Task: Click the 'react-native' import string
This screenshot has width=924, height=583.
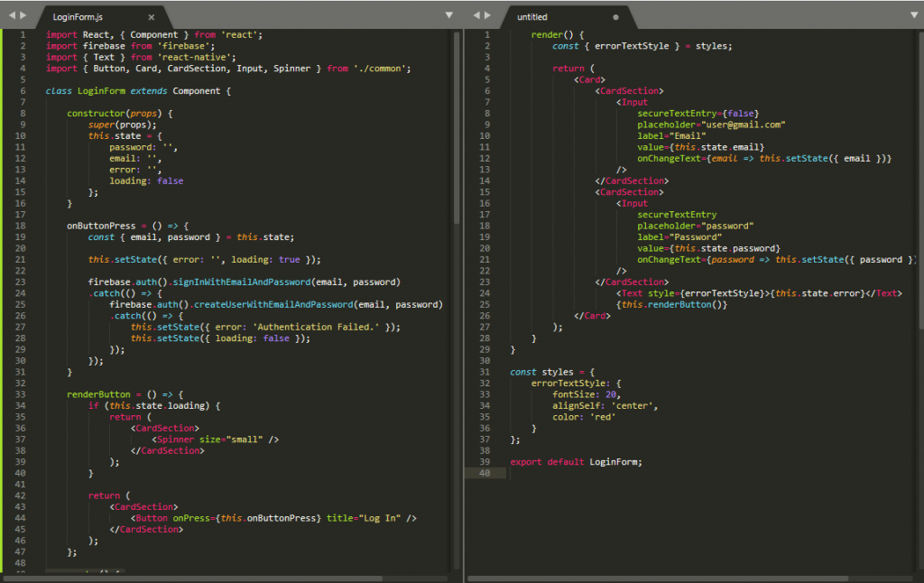Action: (x=194, y=58)
